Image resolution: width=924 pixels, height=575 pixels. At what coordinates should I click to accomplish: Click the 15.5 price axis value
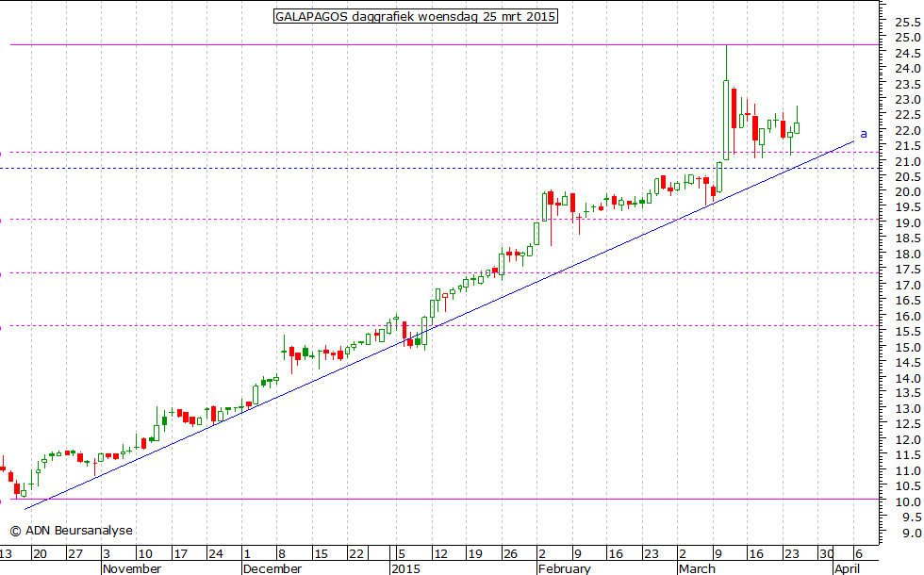click(x=907, y=332)
